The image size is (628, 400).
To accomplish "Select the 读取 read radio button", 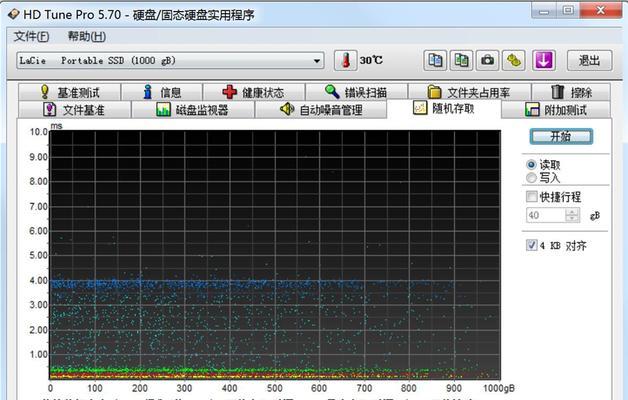I will (x=531, y=165).
